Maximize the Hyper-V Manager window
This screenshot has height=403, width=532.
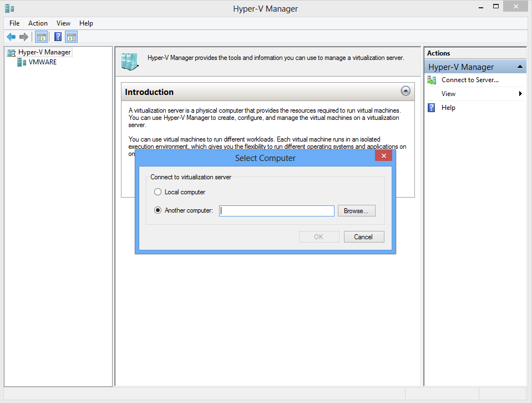pos(496,7)
